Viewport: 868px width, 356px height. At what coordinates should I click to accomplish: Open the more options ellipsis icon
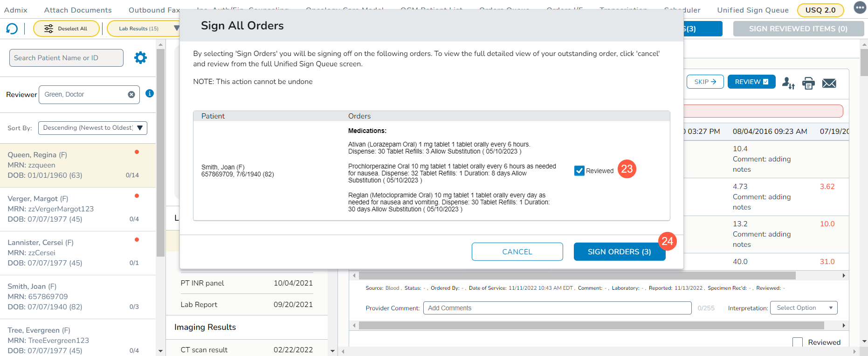tap(860, 8)
